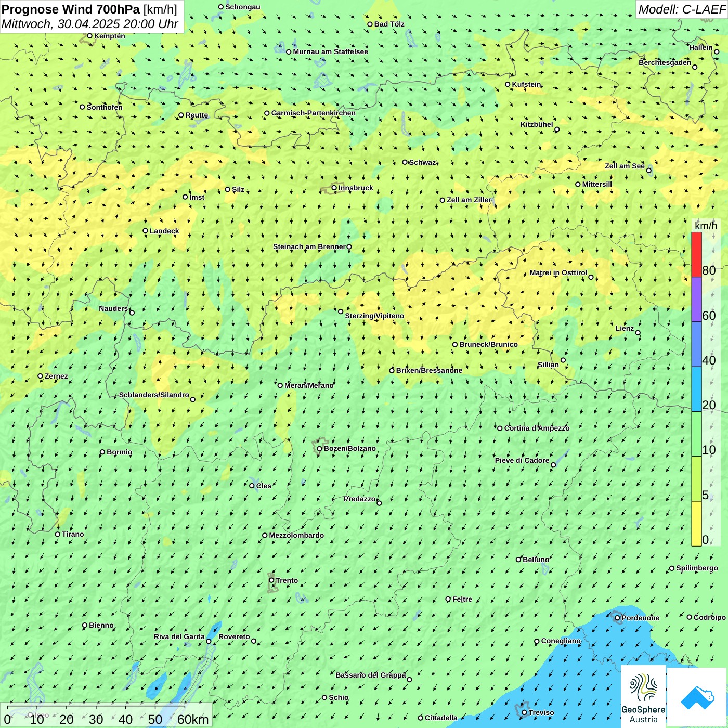
Task: Click the '60km' scale bar label
Action: coord(193,719)
